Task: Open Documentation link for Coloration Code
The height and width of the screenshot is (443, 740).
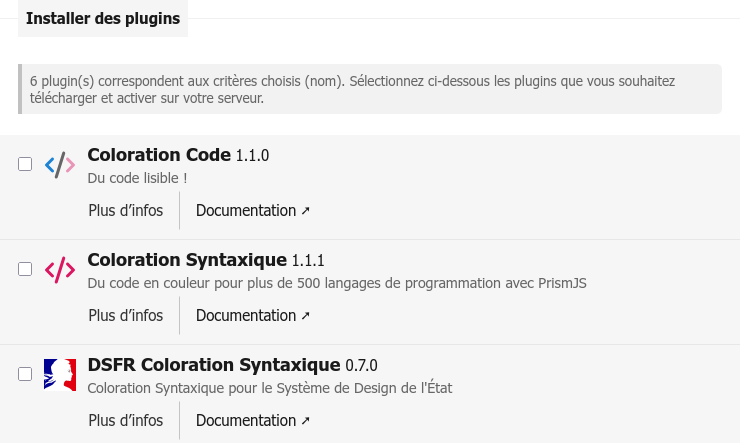Action: point(252,211)
